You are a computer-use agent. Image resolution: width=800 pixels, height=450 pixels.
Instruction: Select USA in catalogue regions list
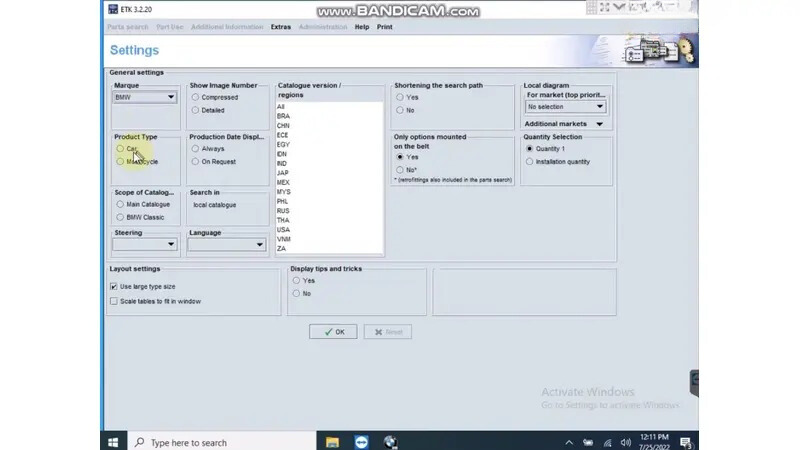[x=283, y=230]
